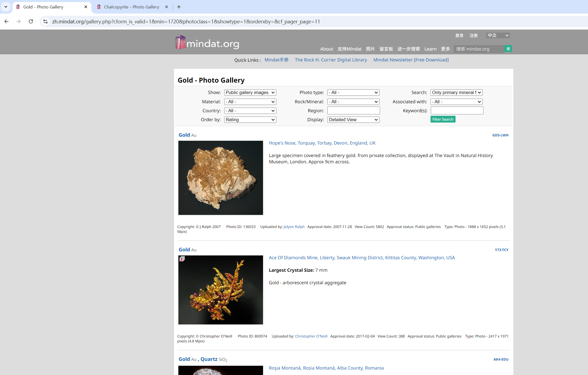Click the browser back arrow

point(7,21)
